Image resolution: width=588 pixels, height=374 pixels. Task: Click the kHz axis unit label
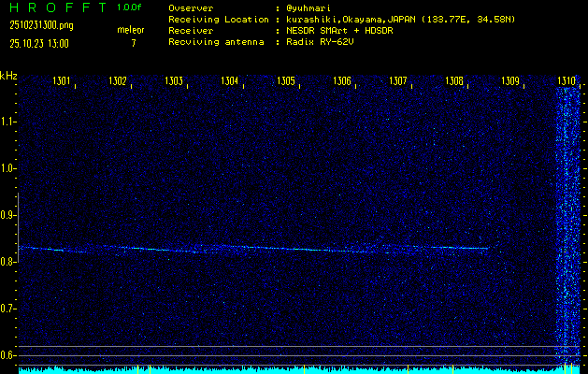(x=8, y=75)
